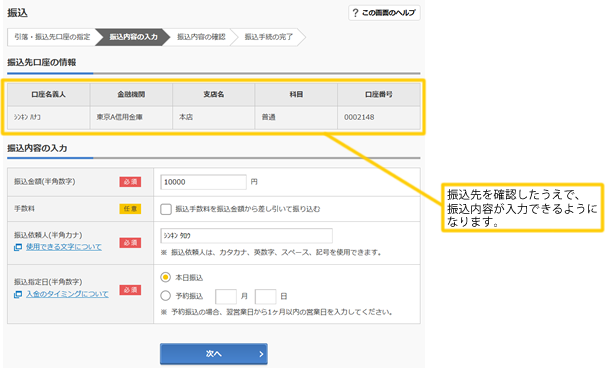Open 入金のタイミングについて link
Image resolution: width=605 pixels, height=368 pixels.
point(67,294)
